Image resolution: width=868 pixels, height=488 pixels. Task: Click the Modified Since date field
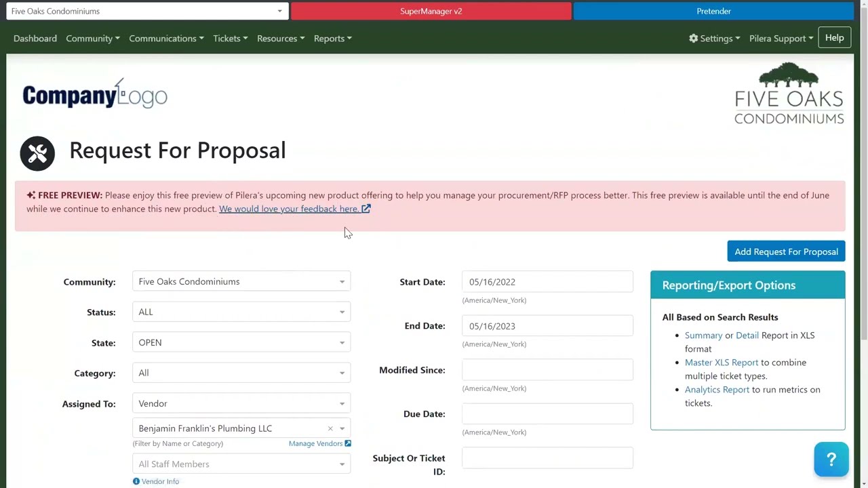547,370
